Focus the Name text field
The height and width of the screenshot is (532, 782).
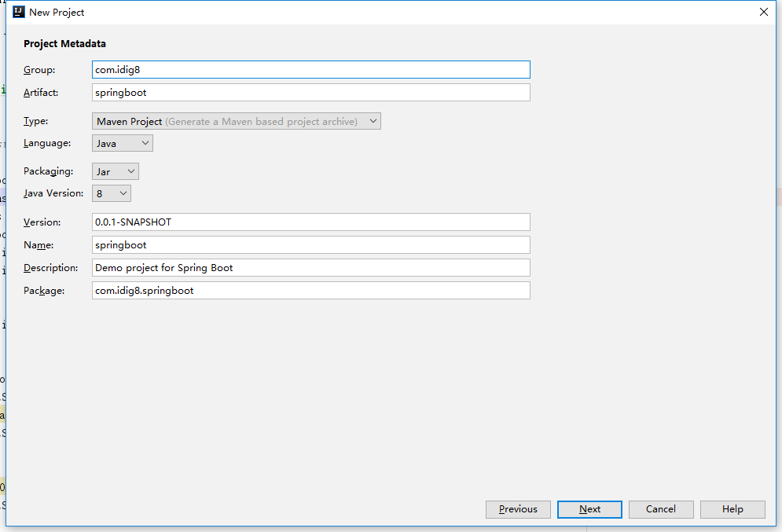(310, 245)
